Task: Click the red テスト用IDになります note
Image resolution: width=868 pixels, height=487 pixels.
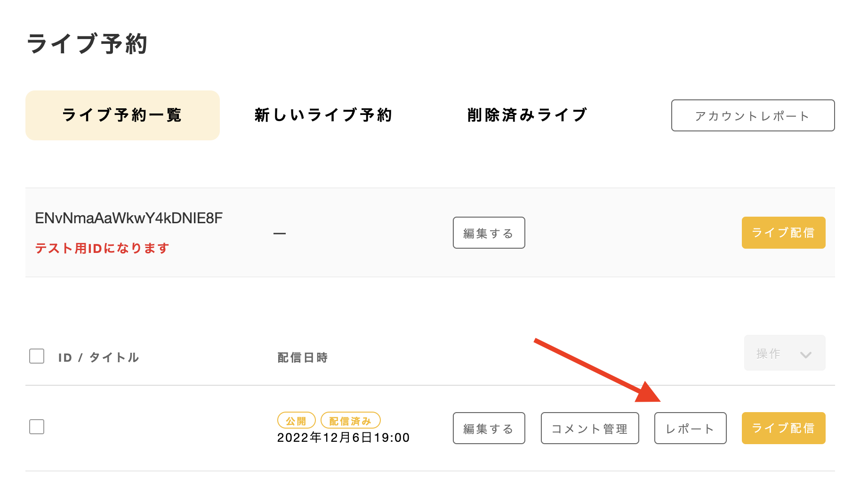Action: 102,248
